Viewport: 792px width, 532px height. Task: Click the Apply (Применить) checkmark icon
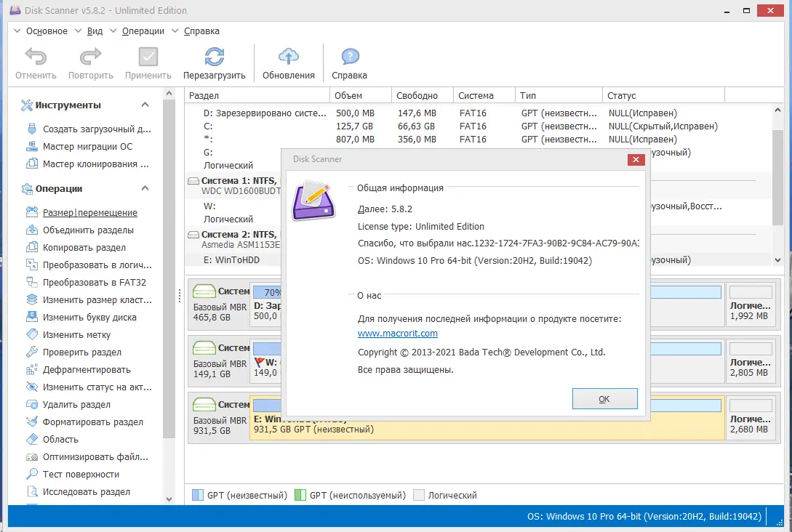[x=148, y=57]
